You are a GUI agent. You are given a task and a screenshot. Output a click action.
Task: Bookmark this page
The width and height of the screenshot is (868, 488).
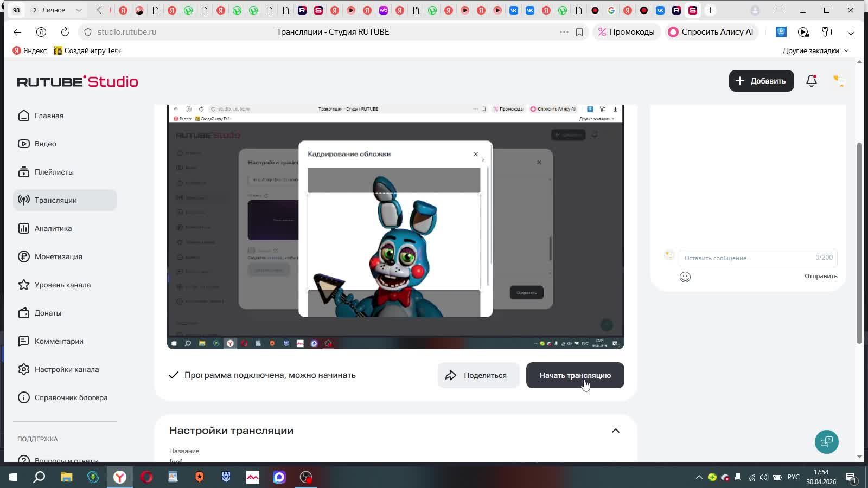(x=579, y=32)
